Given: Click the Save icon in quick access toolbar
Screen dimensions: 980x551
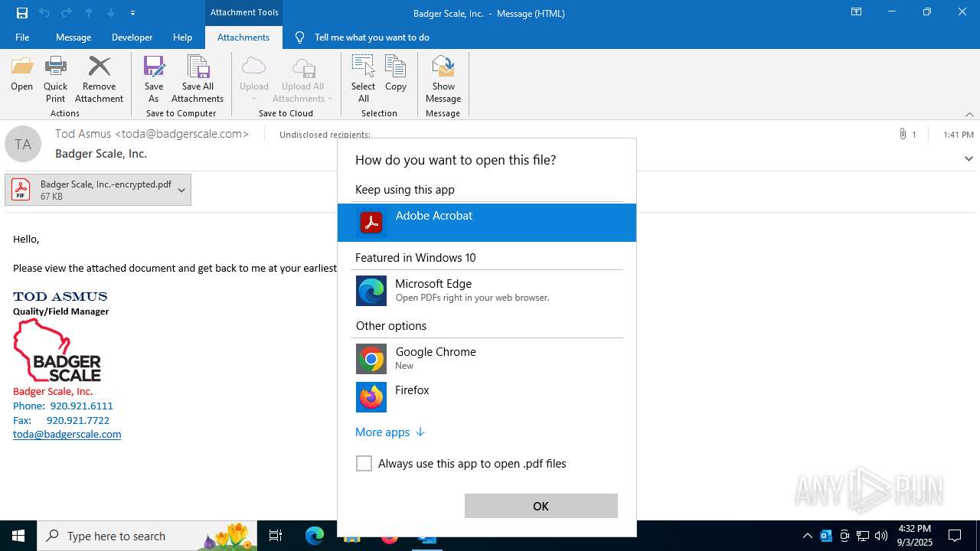Looking at the screenshot, I should point(22,13).
